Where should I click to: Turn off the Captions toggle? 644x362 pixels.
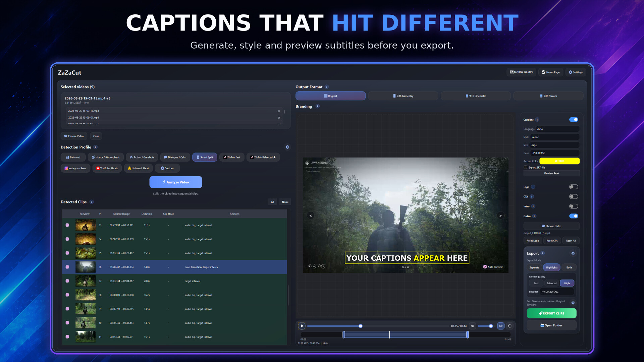click(x=574, y=120)
